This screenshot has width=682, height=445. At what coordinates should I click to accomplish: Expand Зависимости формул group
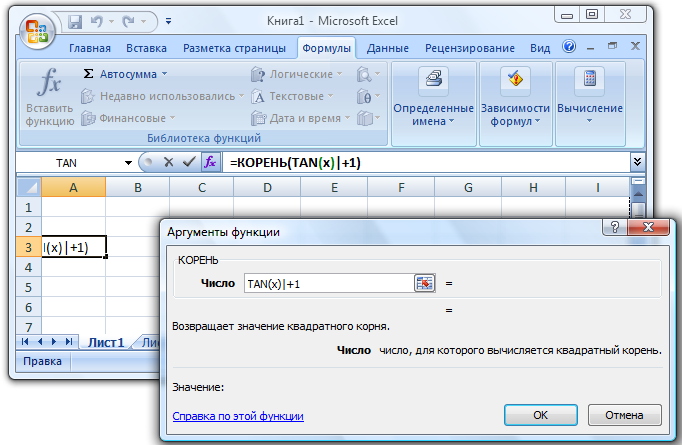[515, 104]
